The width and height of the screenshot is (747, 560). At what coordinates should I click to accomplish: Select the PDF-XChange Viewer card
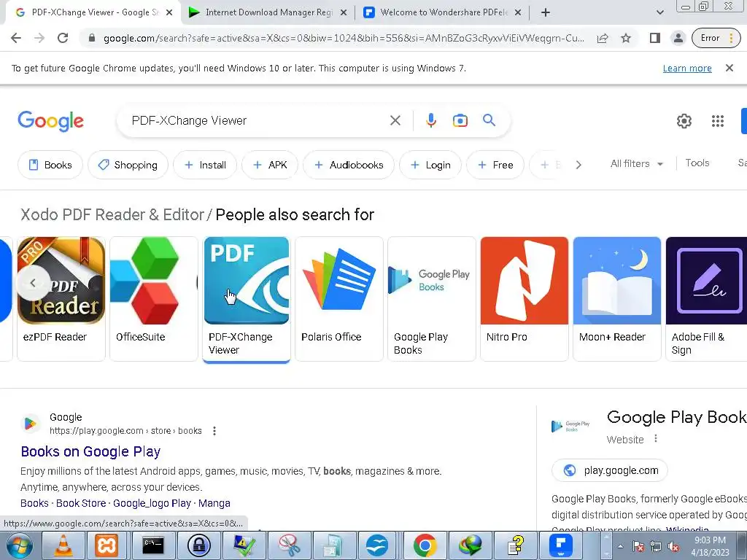(247, 298)
